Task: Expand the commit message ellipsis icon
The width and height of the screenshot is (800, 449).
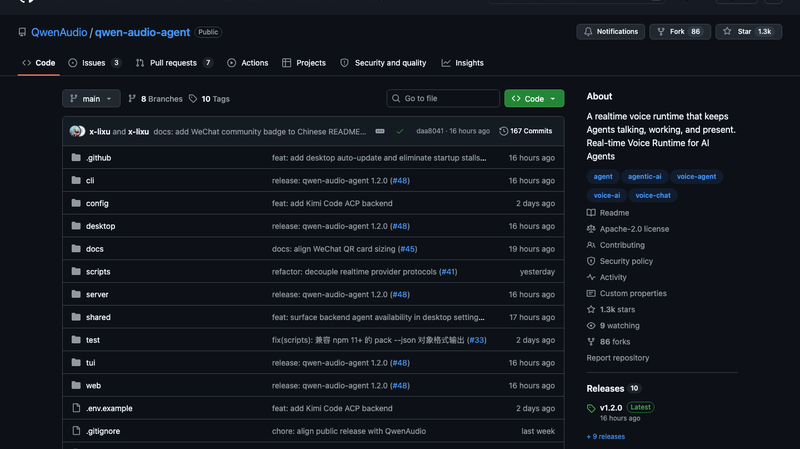Action: (380, 131)
